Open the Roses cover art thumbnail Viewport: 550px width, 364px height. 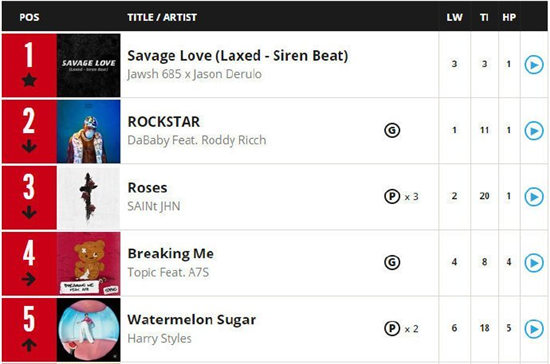[x=89, y=197]
